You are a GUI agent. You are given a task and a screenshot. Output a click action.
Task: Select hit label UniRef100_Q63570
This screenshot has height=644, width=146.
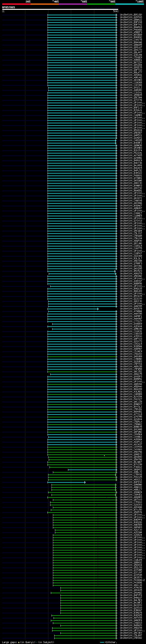(x=131, y=578)
